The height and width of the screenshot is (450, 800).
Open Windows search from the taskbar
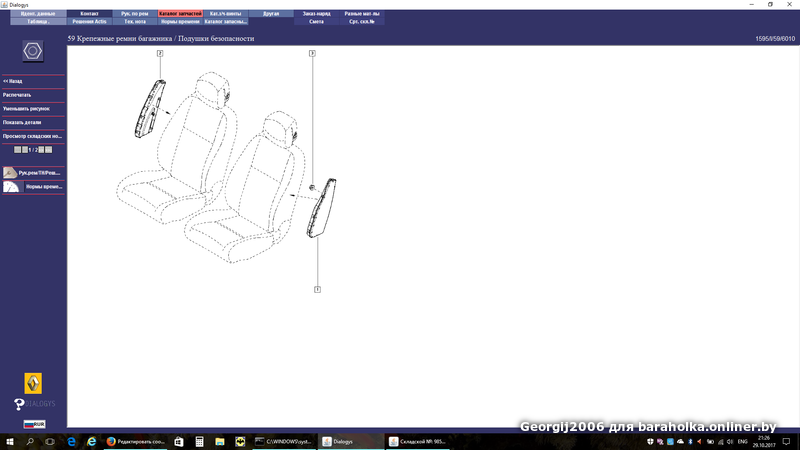(30, 442)
